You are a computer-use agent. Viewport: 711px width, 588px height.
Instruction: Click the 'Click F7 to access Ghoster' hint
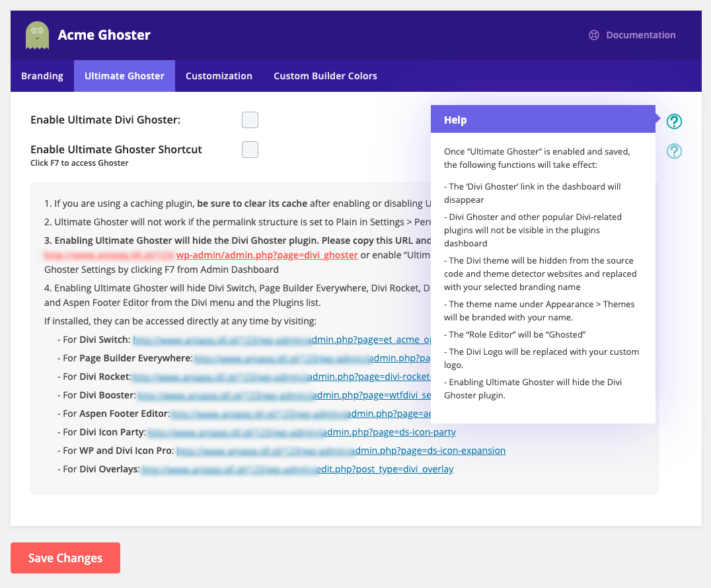(x=79, y=163)
